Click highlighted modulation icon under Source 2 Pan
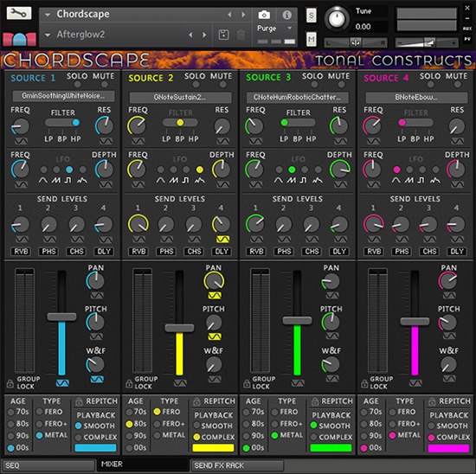 [x=215, y=295]
